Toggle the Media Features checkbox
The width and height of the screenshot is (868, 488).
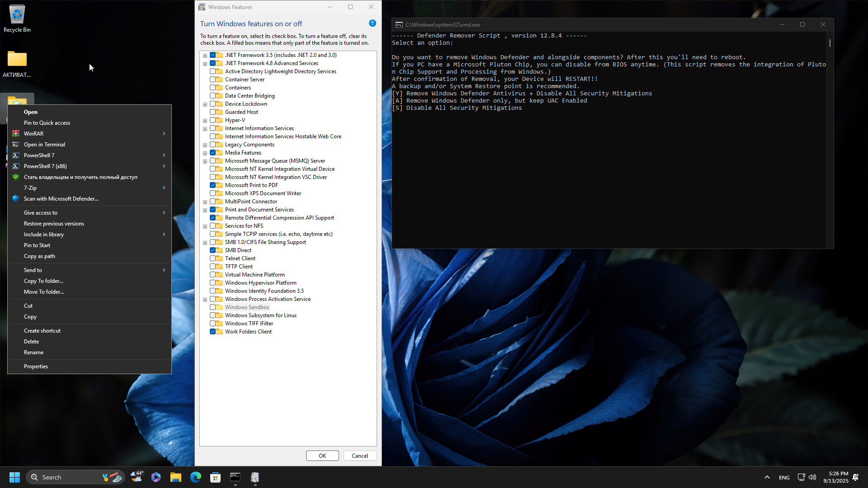212,153
